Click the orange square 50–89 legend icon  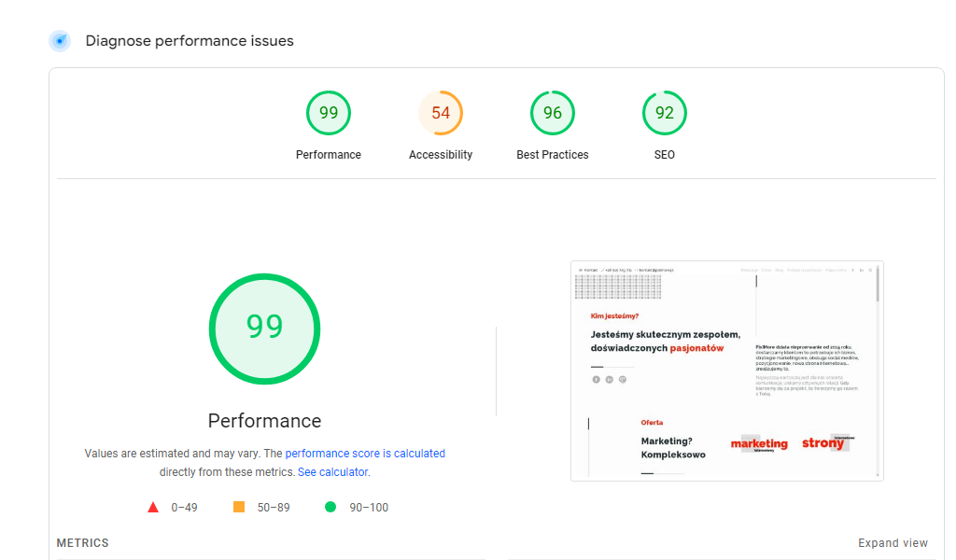coord(239,507)
